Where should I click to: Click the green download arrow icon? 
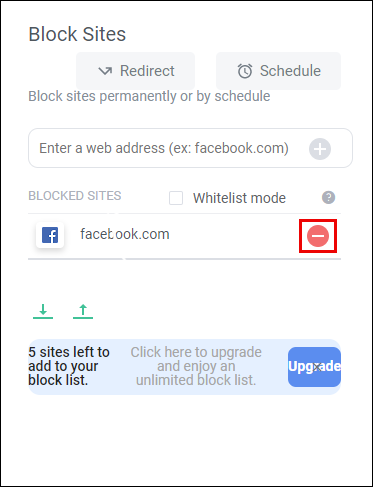pyautogui.click(x=43, y=311)
